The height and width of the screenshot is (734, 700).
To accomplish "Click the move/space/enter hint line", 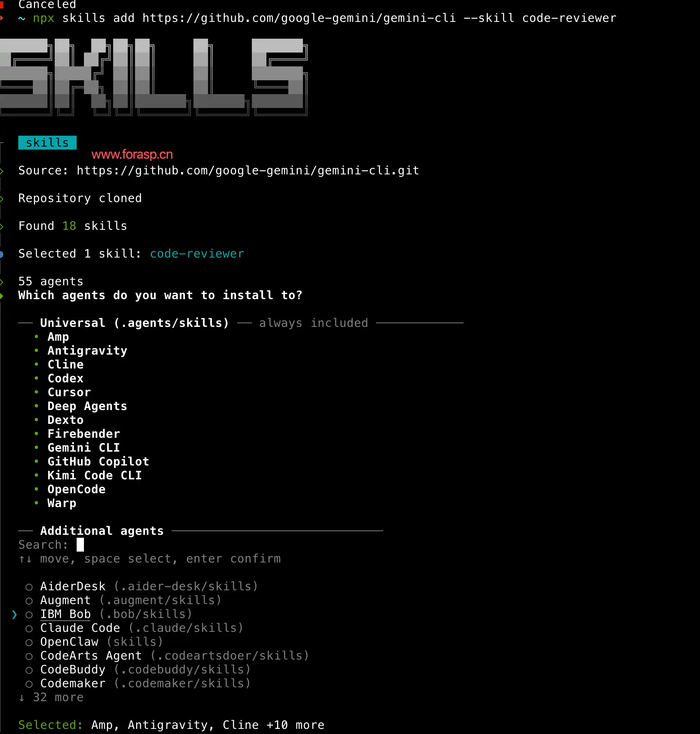I will 150,559.
